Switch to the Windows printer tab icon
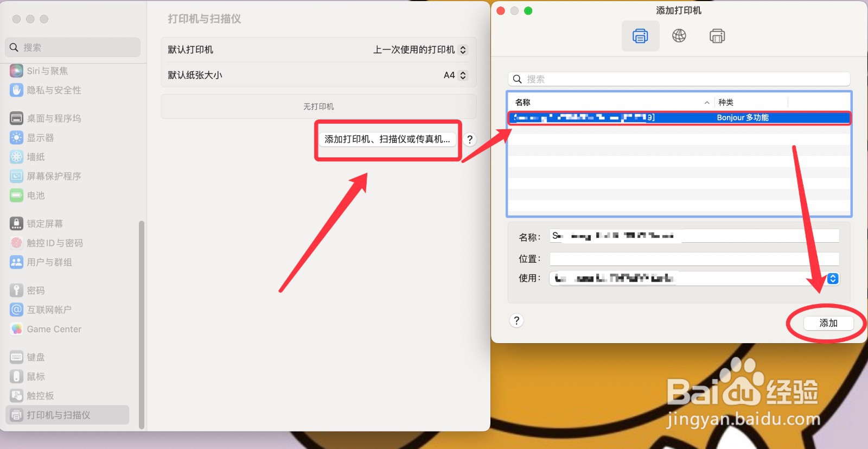Viewport: 868px width, 449px height. coord(717,36)
